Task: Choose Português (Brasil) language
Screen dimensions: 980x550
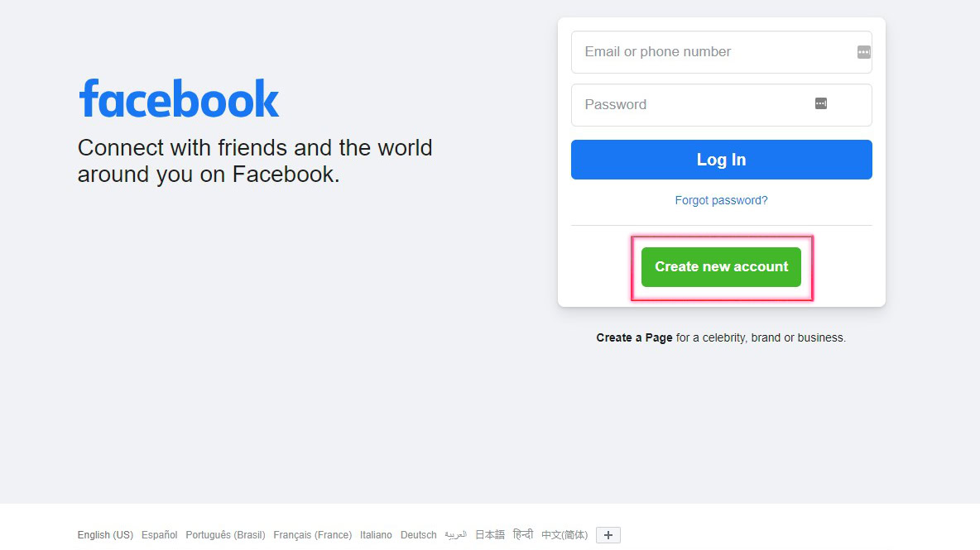Action: point(225,535)
